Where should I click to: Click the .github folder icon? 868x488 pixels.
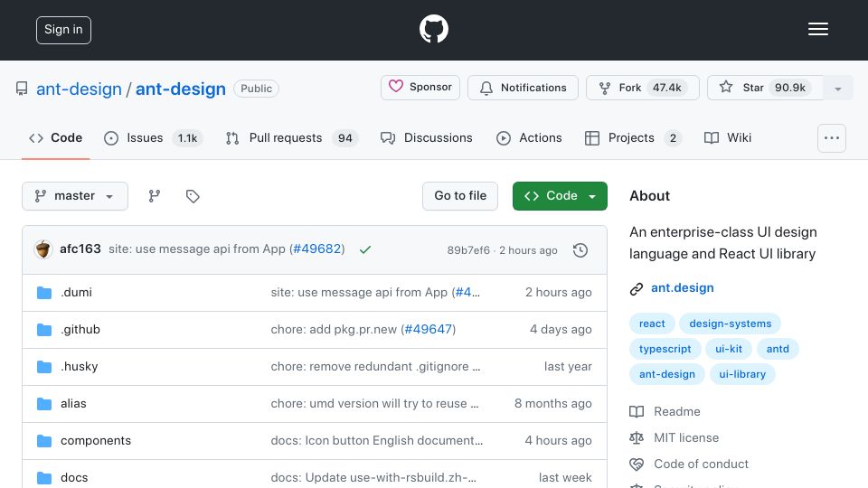(44, 329)
